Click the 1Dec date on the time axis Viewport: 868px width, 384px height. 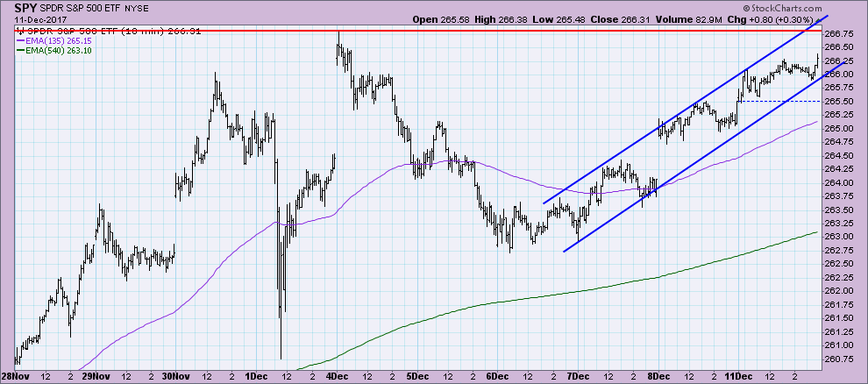click(x=256, y=377)
